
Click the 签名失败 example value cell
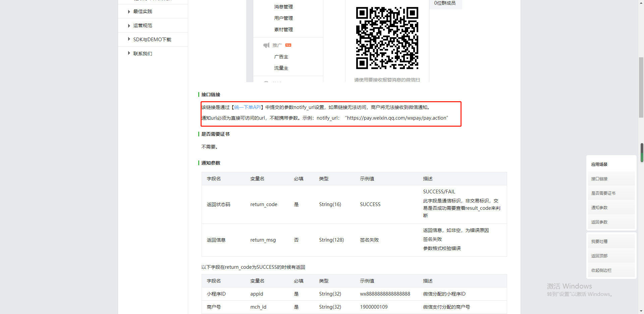[x=369, y=240]
